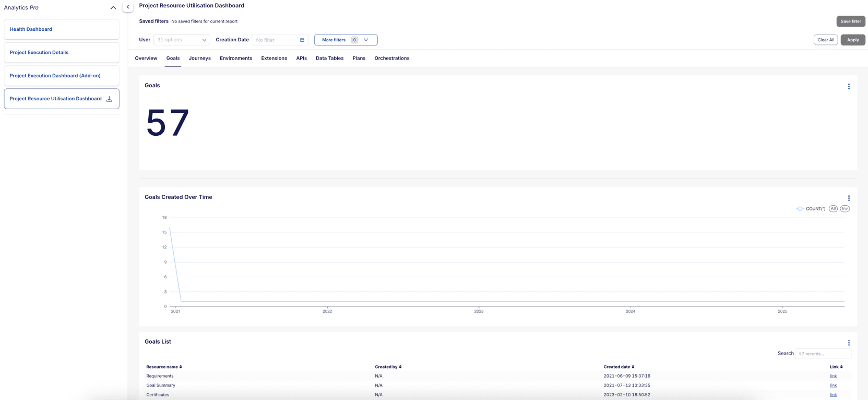Open Health Dashboard in the sidebar

click(31, 29)
